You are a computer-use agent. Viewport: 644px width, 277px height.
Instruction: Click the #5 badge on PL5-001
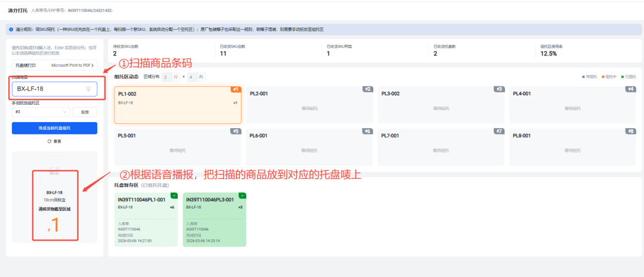click(237, 131)
